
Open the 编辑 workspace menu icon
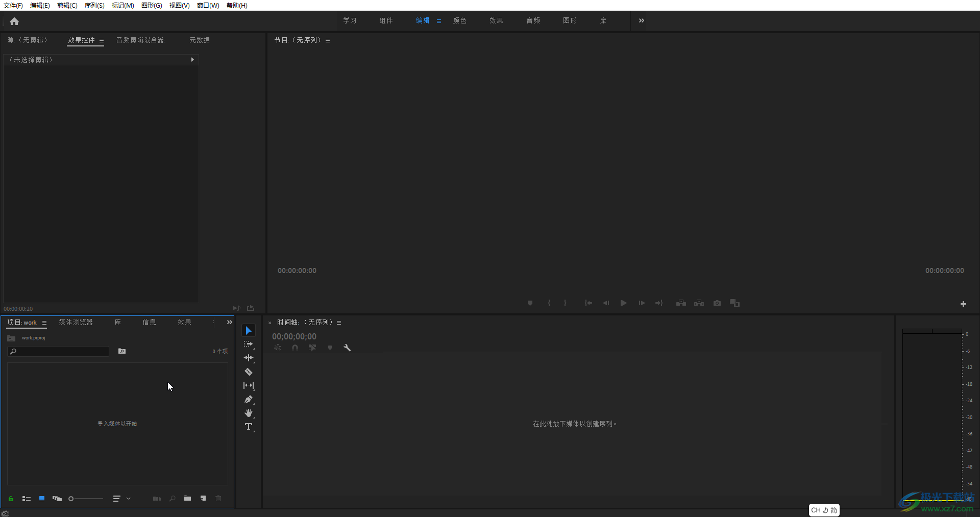[439, 21]
